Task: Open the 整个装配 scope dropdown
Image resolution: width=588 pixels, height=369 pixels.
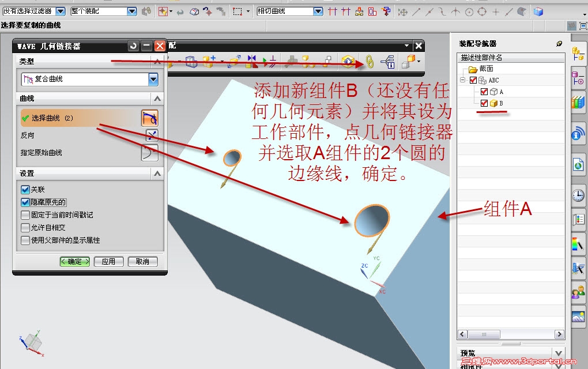Action: [132, 12]
